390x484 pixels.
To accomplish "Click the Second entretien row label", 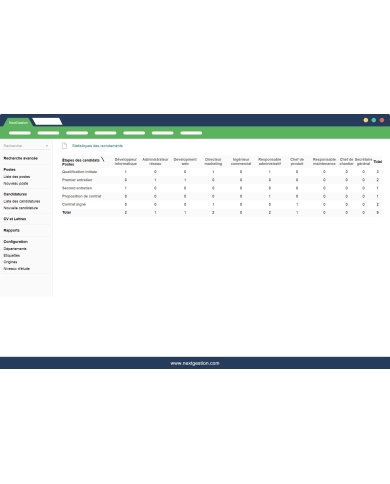I will [77, 188].
